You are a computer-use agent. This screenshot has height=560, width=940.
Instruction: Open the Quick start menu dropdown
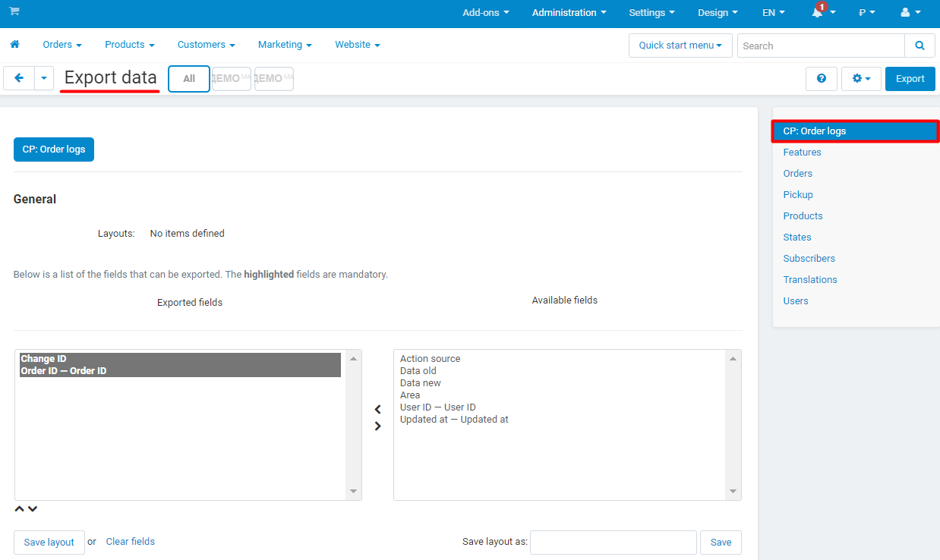click(x=680, y=46)
